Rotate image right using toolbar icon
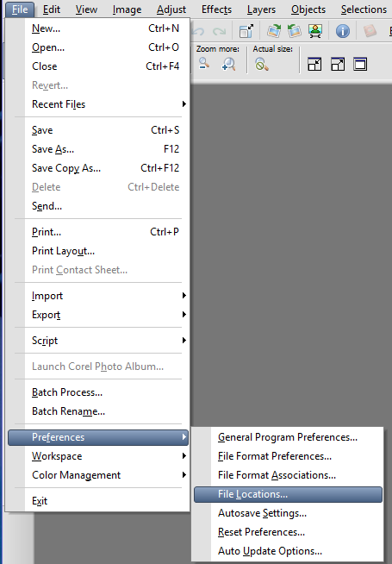Viewport: 392px width, 564px height. (274, 31)
